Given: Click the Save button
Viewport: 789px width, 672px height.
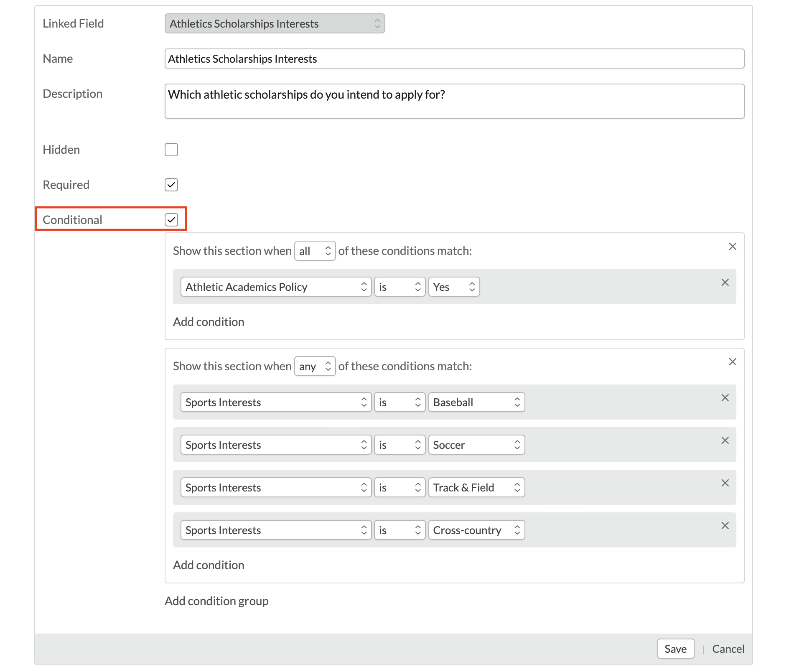Looking at the screenshot, I should (675, 649).
